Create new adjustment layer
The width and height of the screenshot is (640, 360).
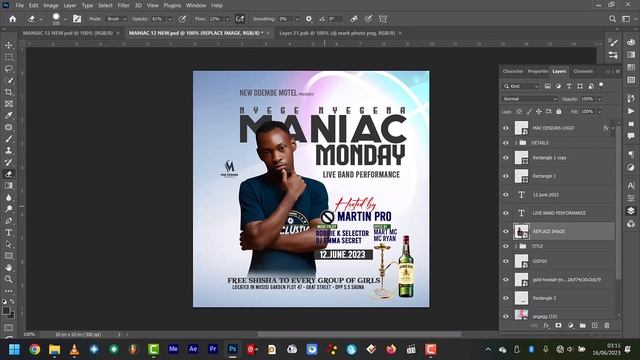pos(571,325)
